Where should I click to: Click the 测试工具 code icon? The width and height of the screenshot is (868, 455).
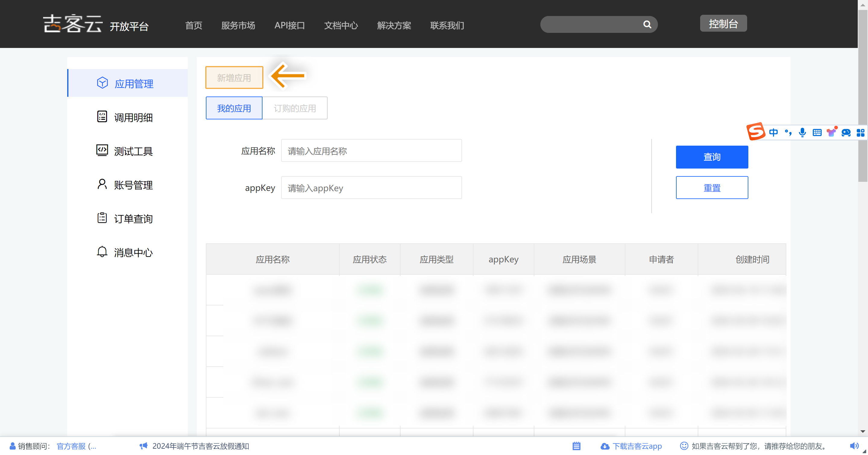102,150
